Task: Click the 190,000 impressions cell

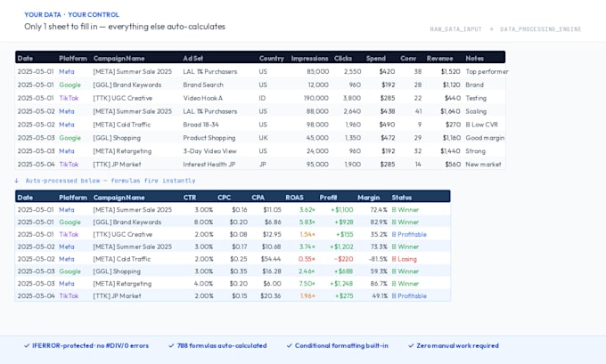Action: coord(316,98)
